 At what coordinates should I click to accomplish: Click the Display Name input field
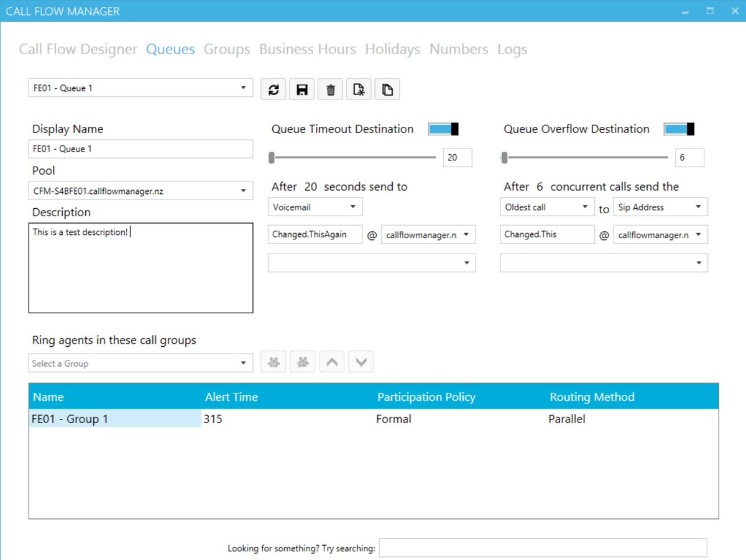[x=141, y=149]
